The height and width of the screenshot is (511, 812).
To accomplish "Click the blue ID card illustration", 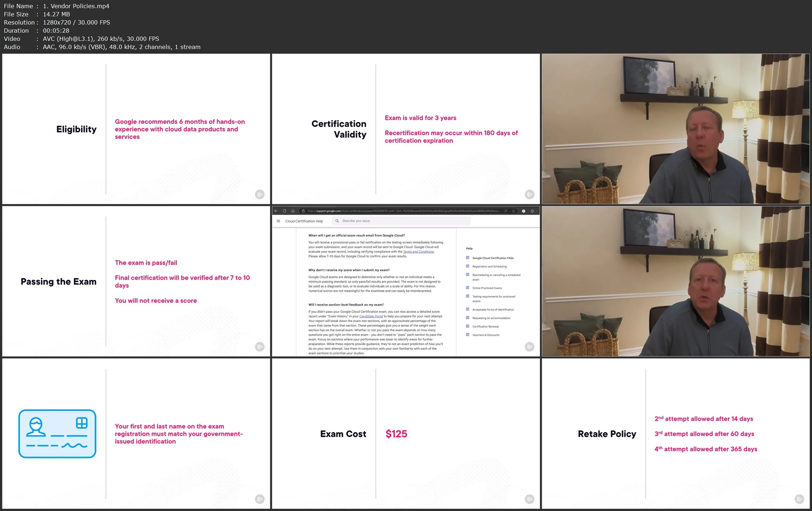I will [57, 434].
